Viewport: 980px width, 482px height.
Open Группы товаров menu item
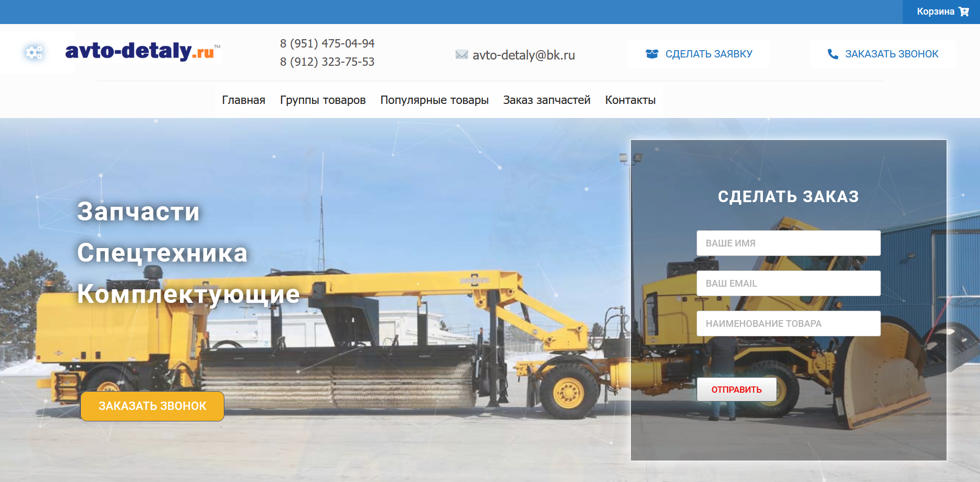click(323, 100)
